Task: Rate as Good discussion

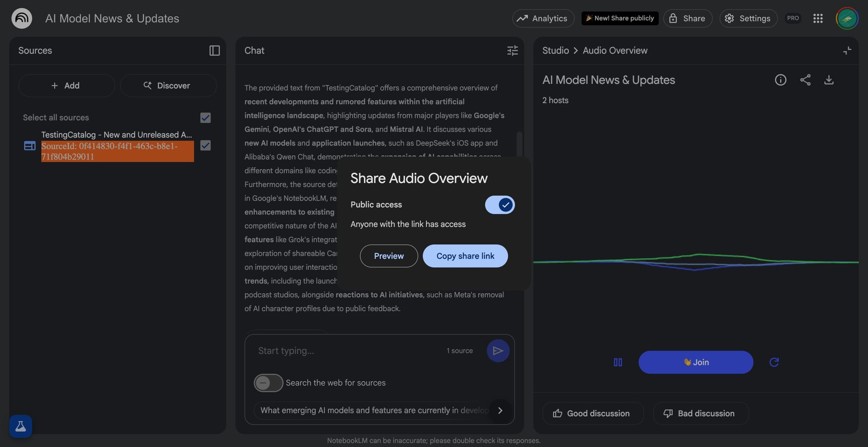Action: [x=593, y=414]
